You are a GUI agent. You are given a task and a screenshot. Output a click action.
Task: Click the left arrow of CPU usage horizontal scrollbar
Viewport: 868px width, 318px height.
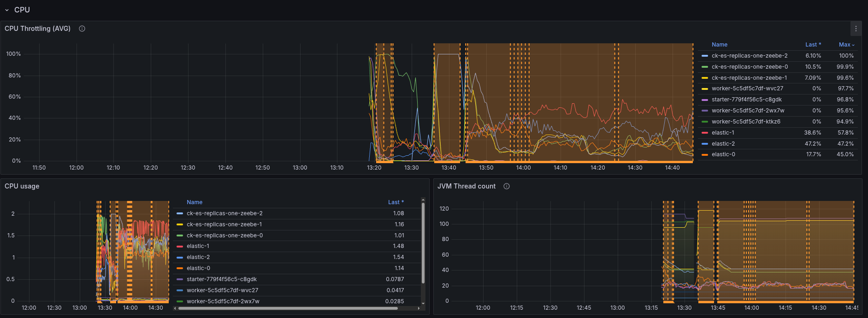(x=175, y=308)
